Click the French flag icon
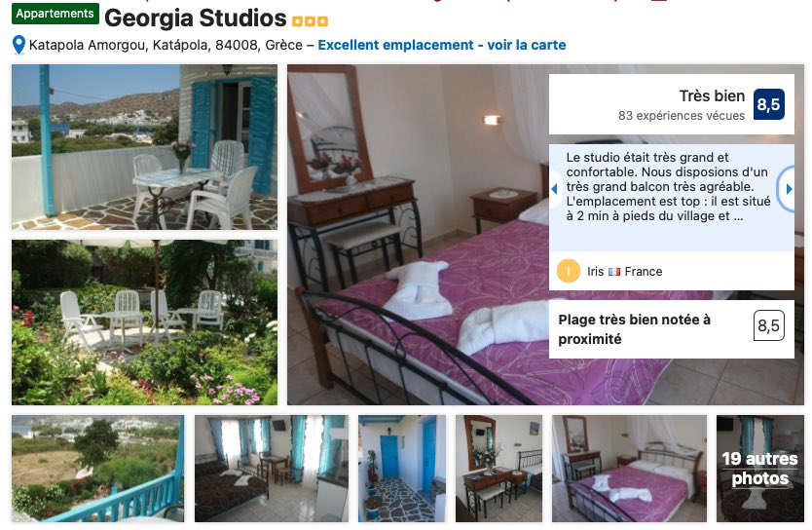812x530 pixels. (614, 272)
